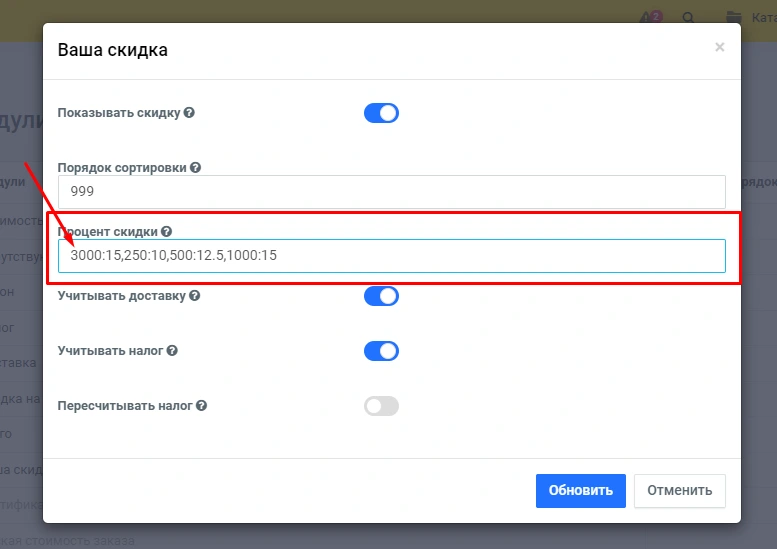The height and width of the screenshot is (549, 777).
Task: Turn off the Учитывать налог switch
Action: click(381, 351)
